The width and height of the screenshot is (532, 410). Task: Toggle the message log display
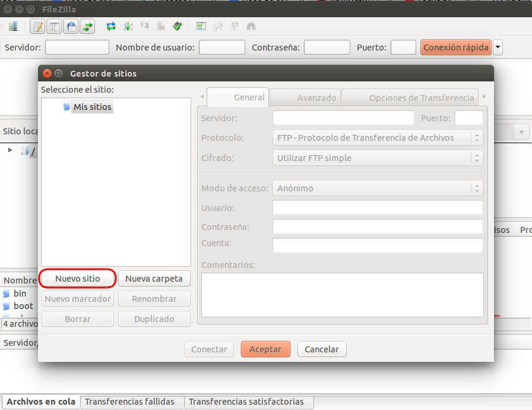click(37, 26)
